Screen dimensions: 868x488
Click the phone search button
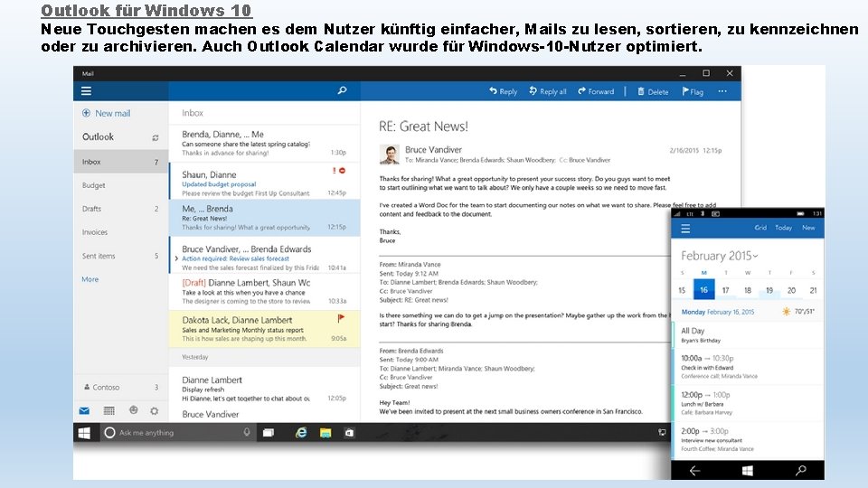pyautogui.click(x=800, y=470)
